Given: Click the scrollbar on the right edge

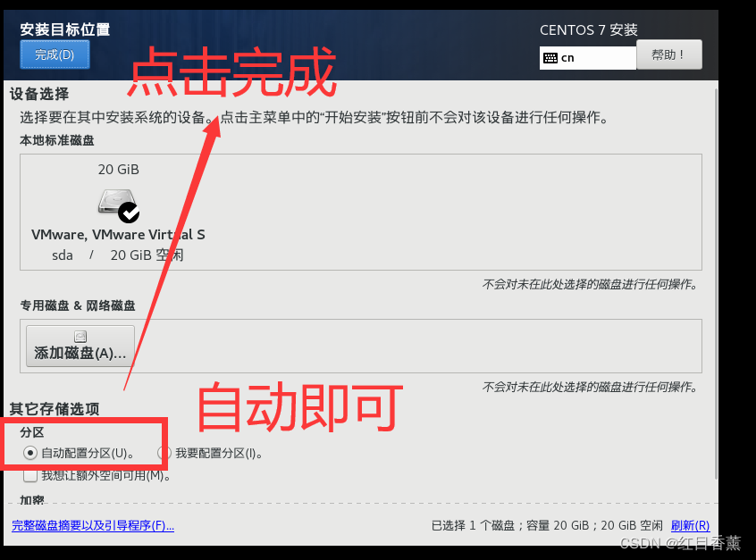Looking at the screenshot, I should (x=714, y=268).
